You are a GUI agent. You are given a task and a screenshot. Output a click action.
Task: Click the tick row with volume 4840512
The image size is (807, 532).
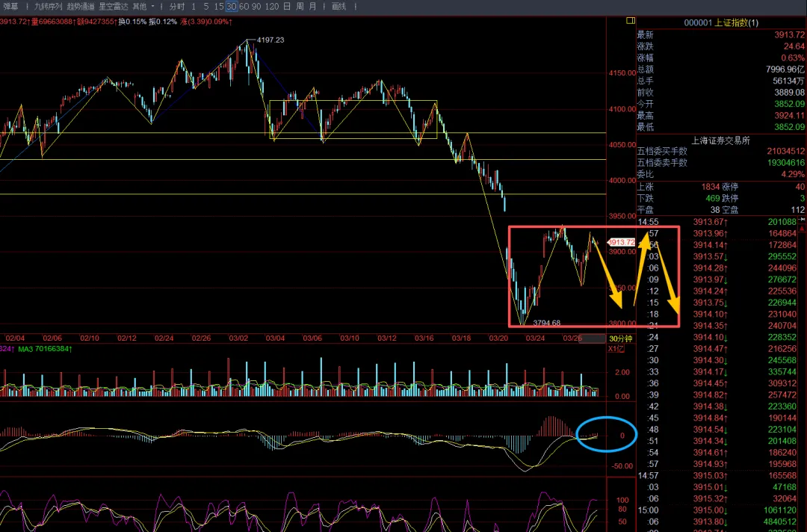point(717,522)
